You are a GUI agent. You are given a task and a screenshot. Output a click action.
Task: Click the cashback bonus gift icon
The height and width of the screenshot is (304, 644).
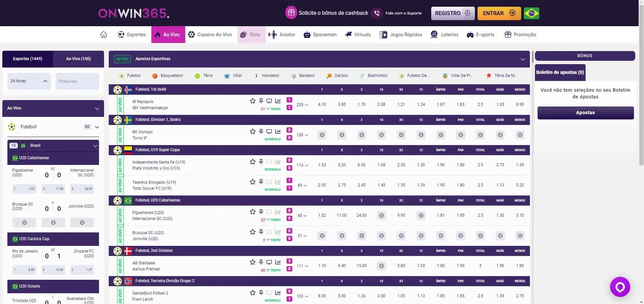[291, 13]
